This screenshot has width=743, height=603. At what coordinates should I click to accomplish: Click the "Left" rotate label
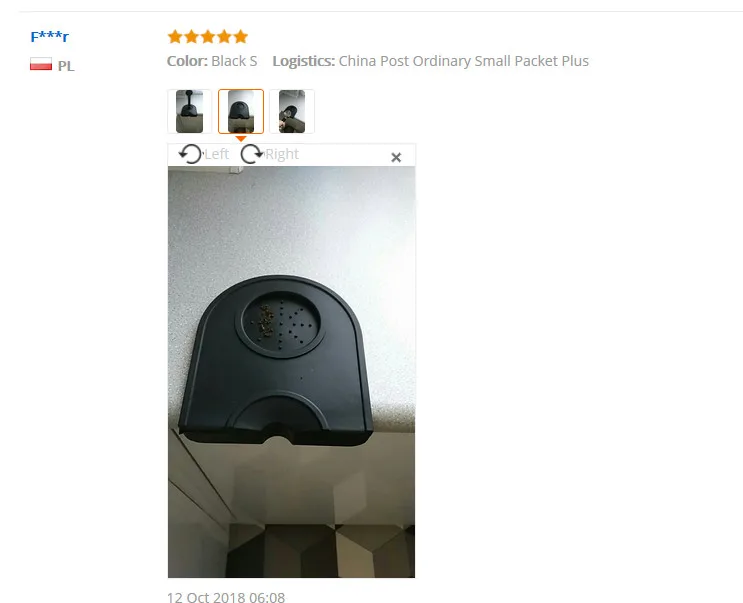[217, 154]
